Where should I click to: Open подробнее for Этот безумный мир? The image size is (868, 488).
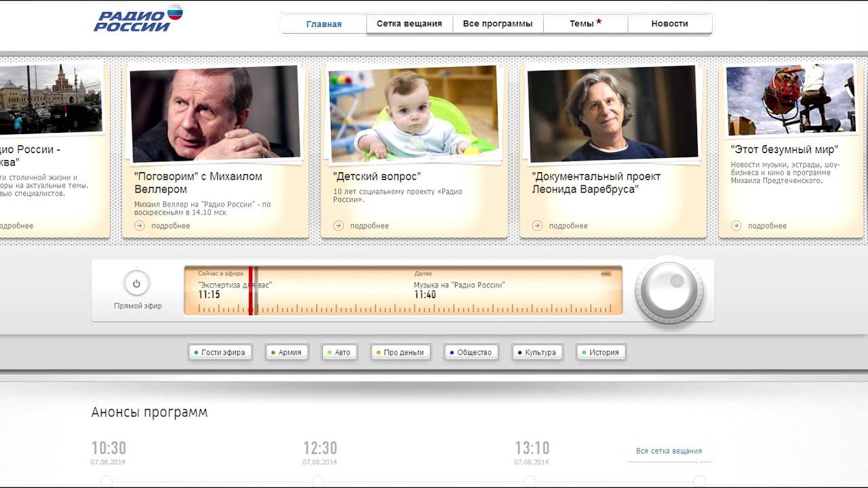tap(767, 226)
